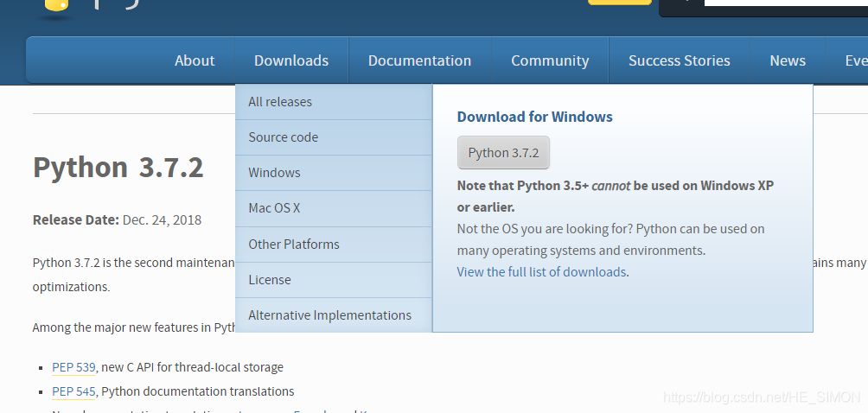Select All releases from Downloads menu
This screenshot has height=413, width=868.
pos(333,102)
